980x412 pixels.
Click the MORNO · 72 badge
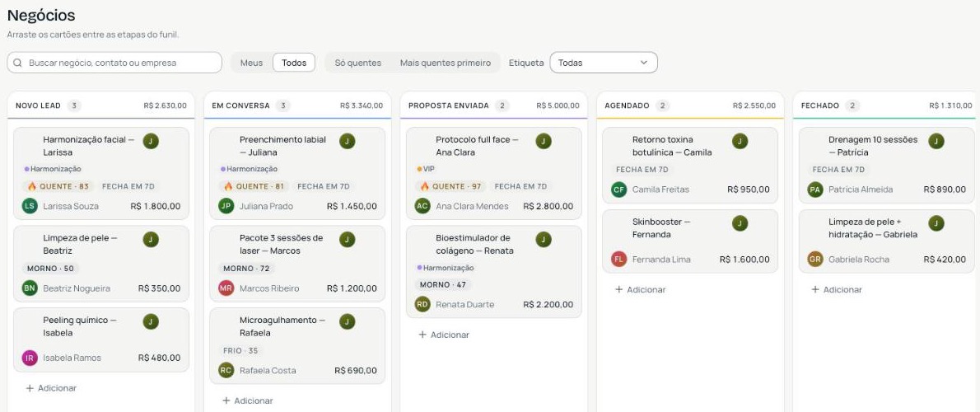(246, 268)
